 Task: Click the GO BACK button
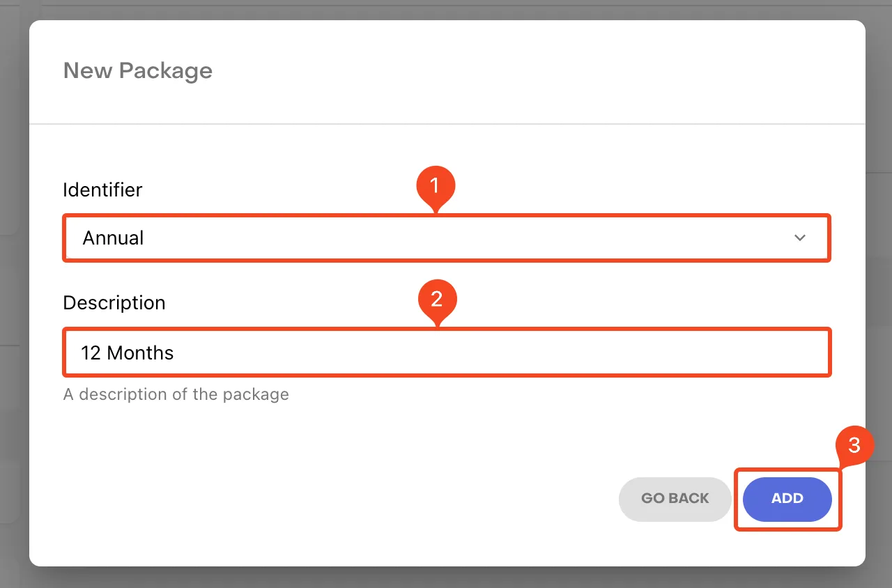tap(675, 499)
